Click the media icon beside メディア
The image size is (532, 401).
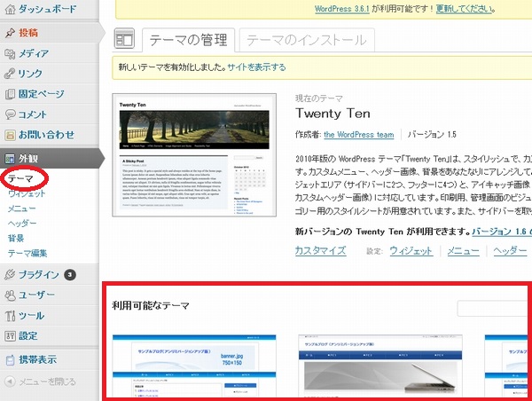click(x=10, y=53)
